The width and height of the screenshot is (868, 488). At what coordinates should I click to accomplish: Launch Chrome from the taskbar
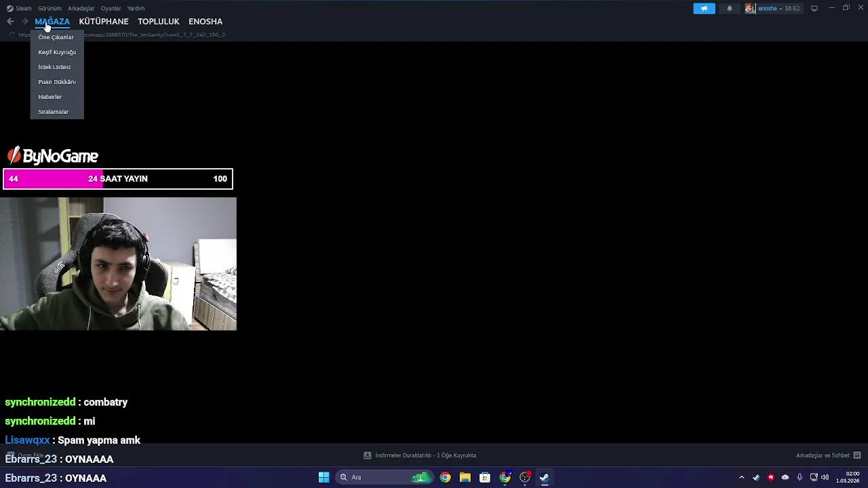point(445,477)
